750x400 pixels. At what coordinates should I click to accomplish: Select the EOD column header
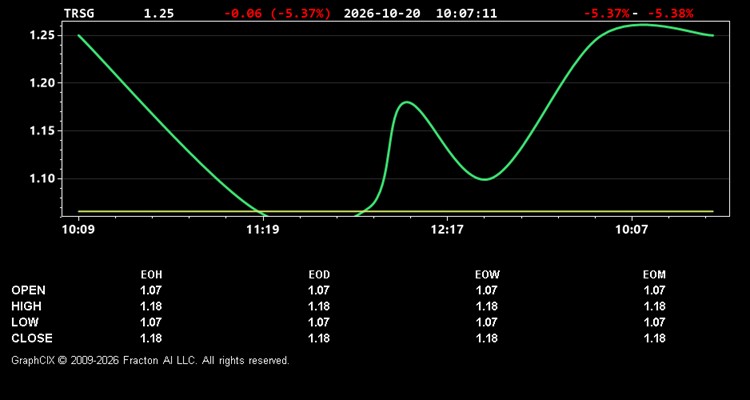[319, 275]
